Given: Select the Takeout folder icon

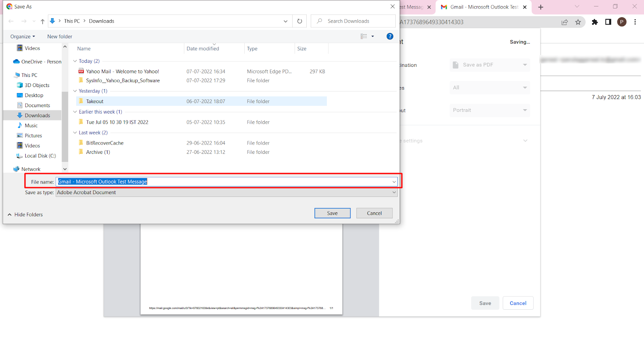Looking at the screenshot, I should point(81,101).
